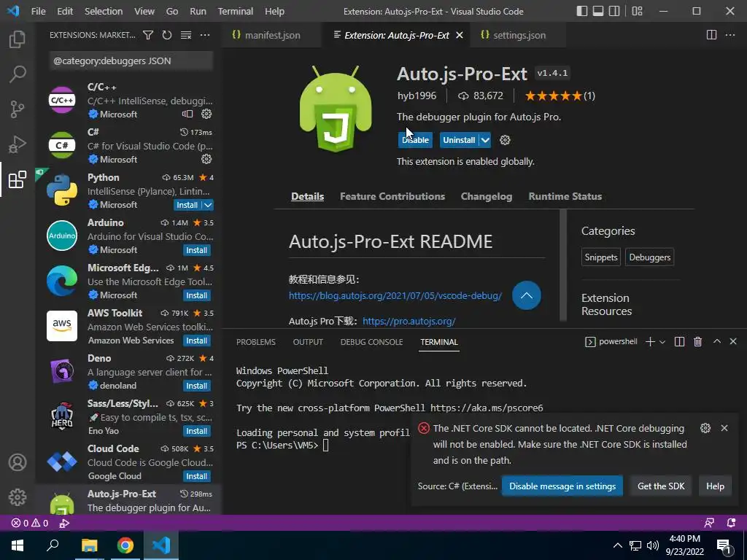The image size is (747, 560).
Task: Kill terminal with trash icon
Action: click(698, 341)
